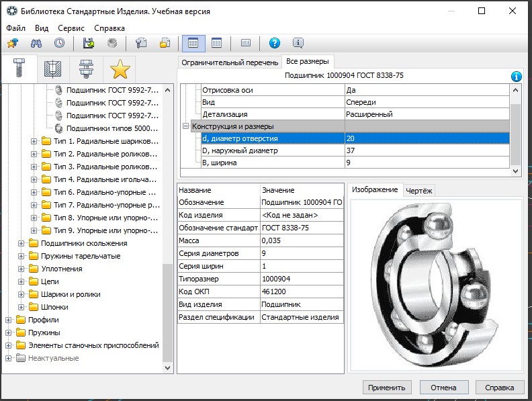Switch to the hatched hole section icon tab
The image size is (532, 401).
click(52, 69)
